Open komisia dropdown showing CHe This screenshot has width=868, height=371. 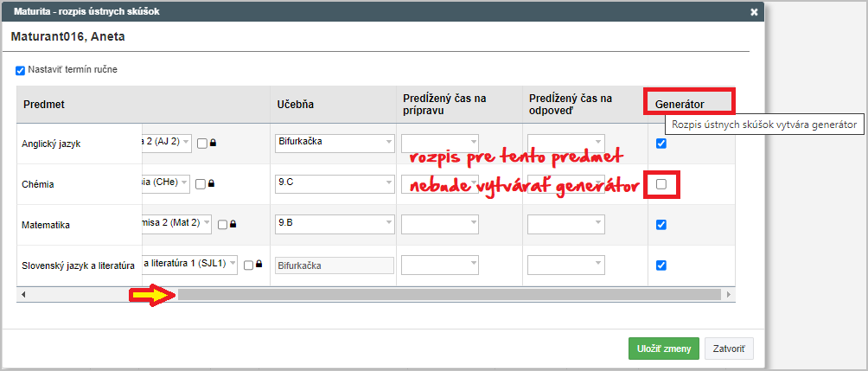[x=166, y=183]
